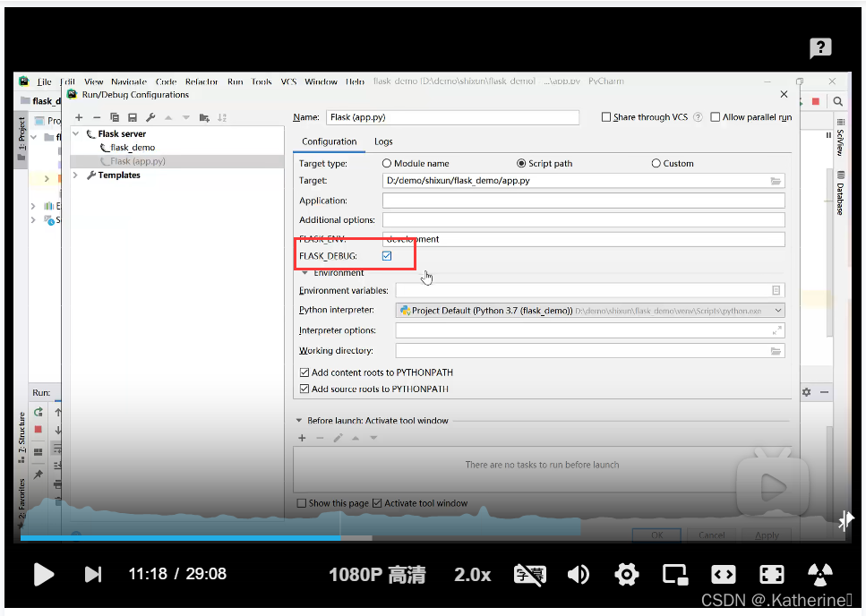Close the Run/Debug Configurations dialog

point(784,94)
